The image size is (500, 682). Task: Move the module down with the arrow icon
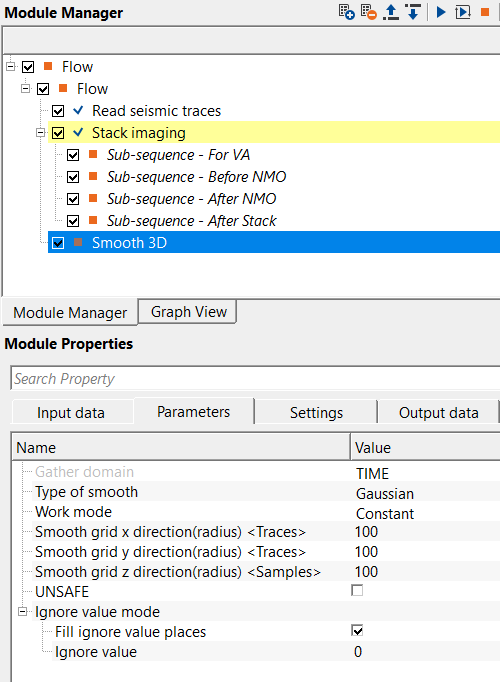tap(413, 12)
